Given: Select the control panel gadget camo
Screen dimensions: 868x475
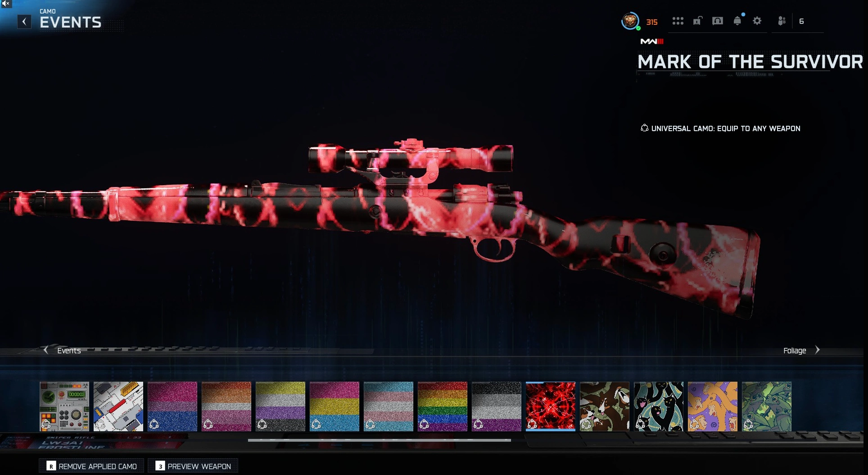Looking at the screenshot, I should pyautogui.click(x=64, y=406).
